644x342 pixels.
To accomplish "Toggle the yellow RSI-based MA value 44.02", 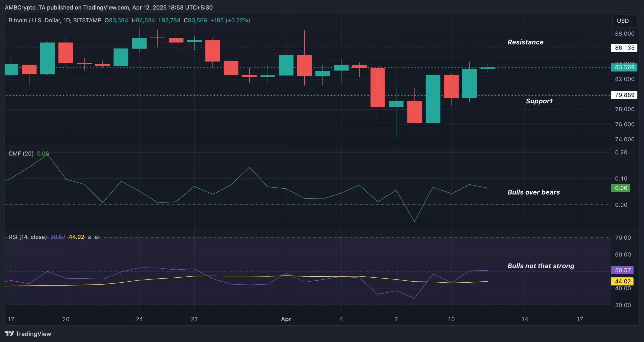I will coord(622,281).
